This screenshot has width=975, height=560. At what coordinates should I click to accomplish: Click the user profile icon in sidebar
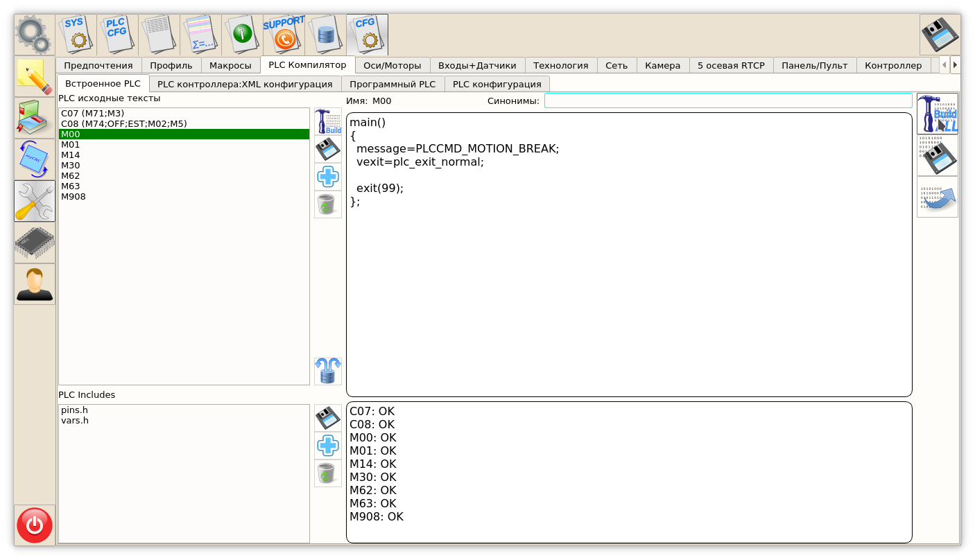pos(35,284)
